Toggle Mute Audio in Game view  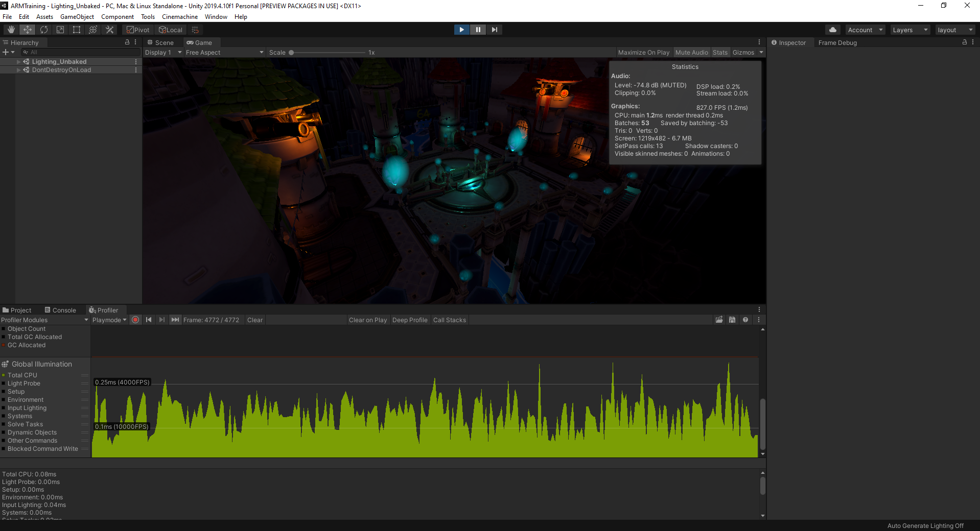pos(691,53)
